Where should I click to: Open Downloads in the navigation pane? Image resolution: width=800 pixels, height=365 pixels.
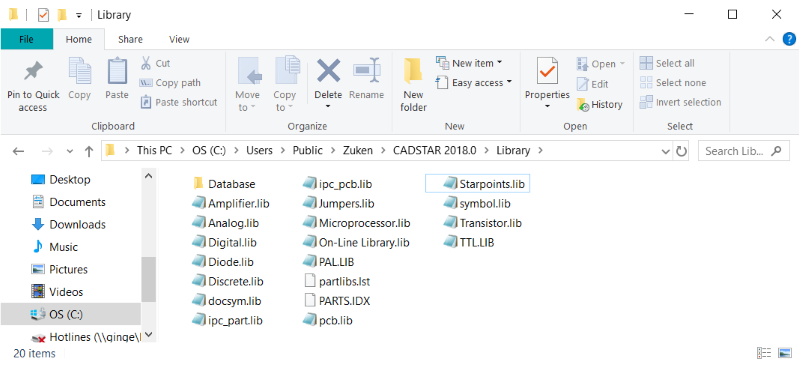68,225
